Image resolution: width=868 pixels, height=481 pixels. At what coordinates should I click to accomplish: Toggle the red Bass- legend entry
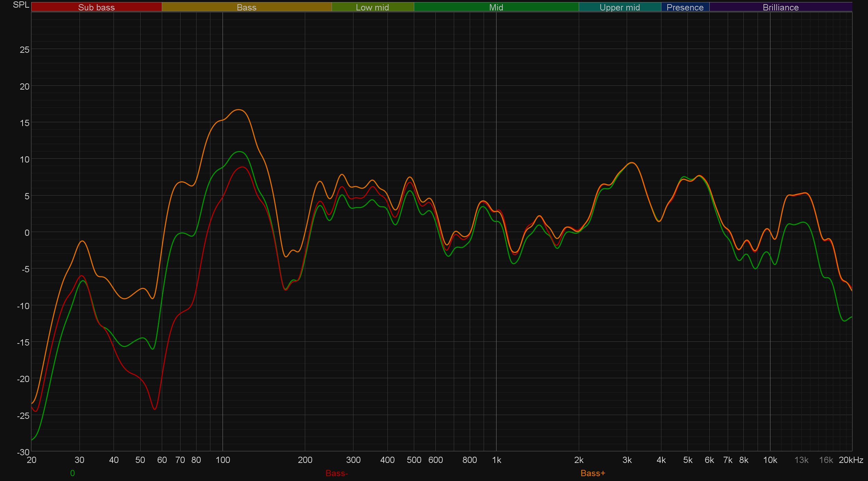click(x=336, y=473)
